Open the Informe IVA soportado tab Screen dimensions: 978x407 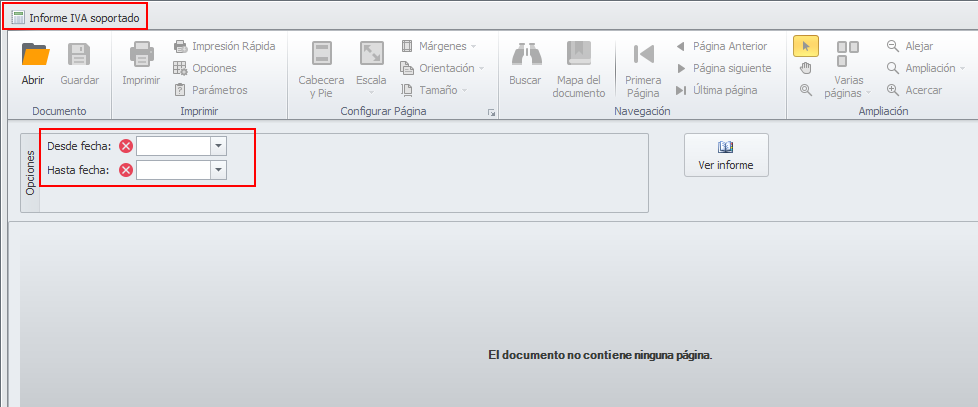75,17
